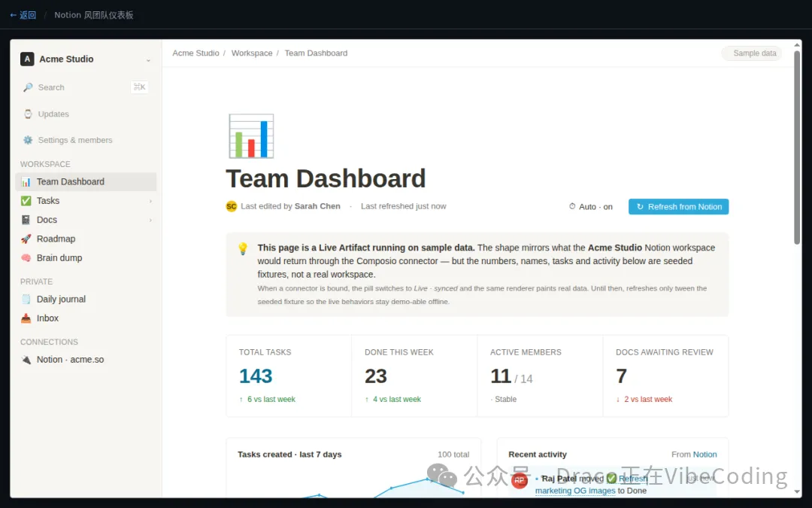The image size is (812, 508).
Task: Click the Inbox tray icon
Action: tap(26, 318)
